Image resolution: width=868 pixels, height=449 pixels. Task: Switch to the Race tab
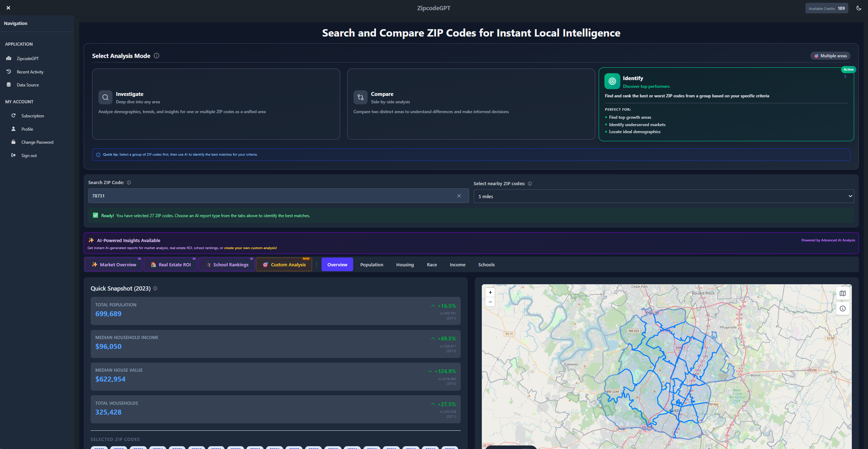[x=432, y=265]
